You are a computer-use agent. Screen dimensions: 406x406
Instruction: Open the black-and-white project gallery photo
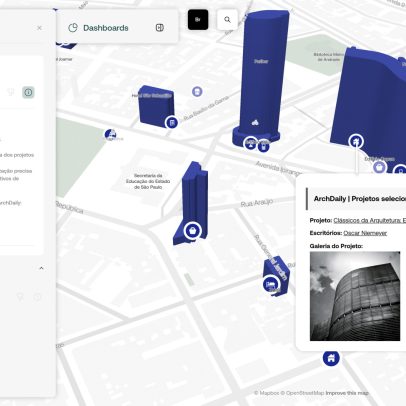[x=355, y=296]
